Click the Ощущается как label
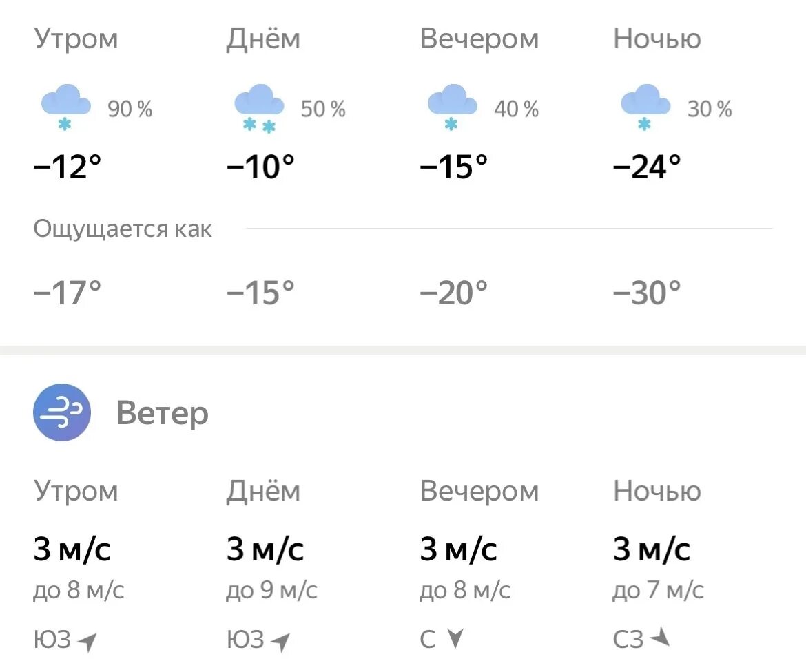The image size is (806, 672). pyautogui.click(x=123, y=229)
